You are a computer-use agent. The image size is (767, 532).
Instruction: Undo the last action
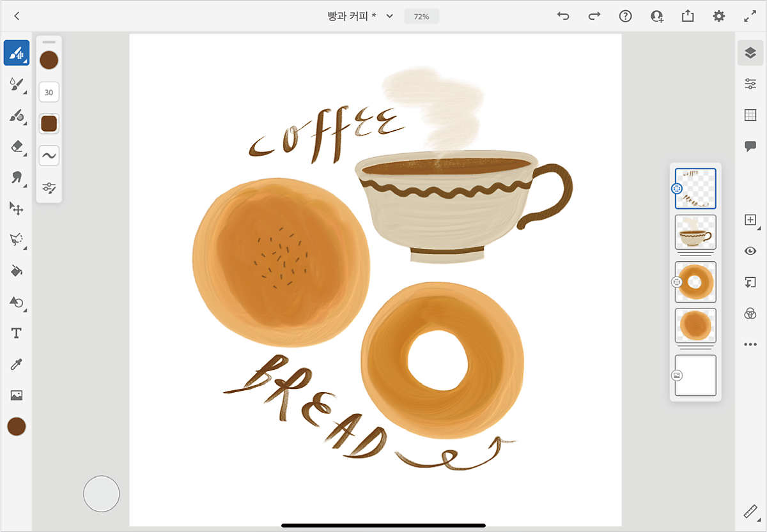[x=563, y=17]
